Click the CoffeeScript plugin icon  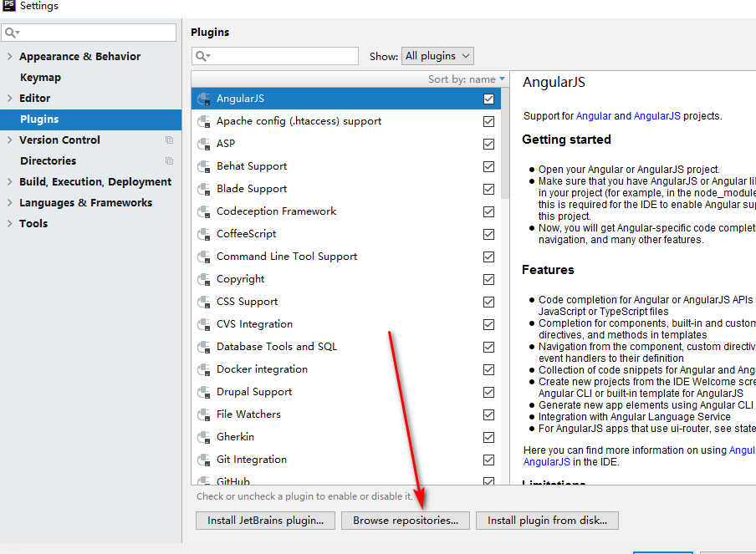click(x=204, y=234)
